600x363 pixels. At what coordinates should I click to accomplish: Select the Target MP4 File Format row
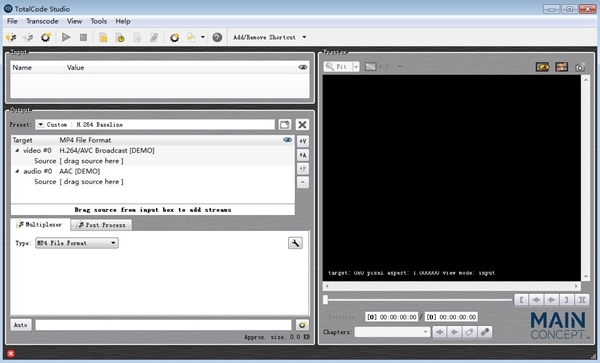tap(153, 140)
